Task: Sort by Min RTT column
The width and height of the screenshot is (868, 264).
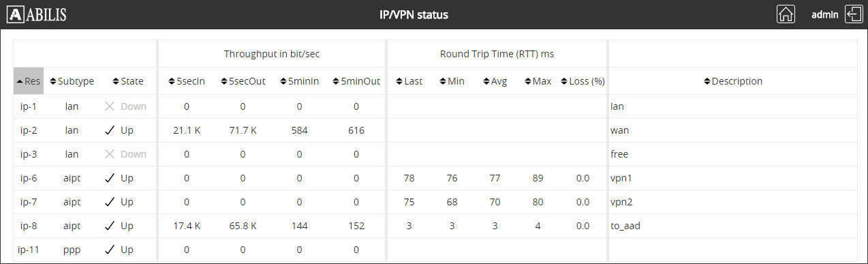Action: point(452,81)
